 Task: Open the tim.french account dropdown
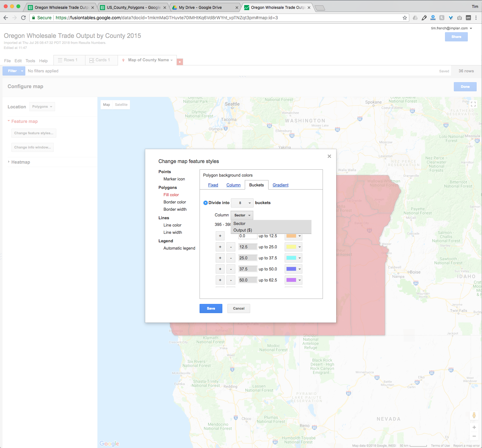pyautogui.click(x=452, y=28)
